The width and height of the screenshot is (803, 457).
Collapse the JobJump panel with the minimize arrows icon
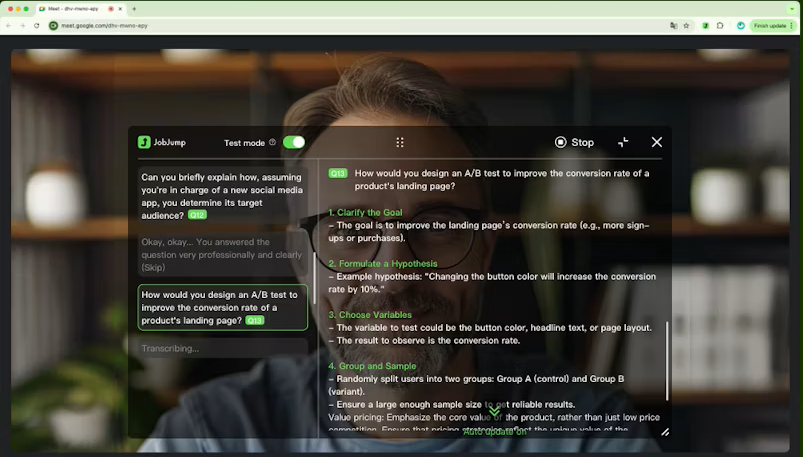pyautogui.click(x=623, y=142)
